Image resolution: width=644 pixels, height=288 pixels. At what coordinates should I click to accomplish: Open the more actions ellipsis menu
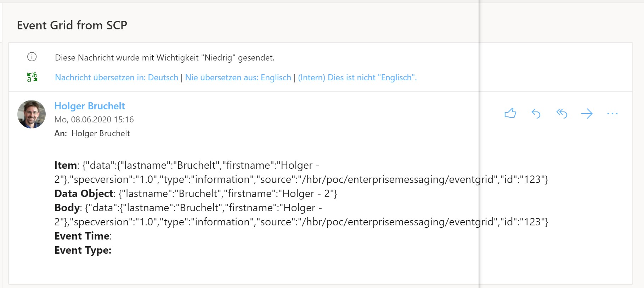point(612,114)
